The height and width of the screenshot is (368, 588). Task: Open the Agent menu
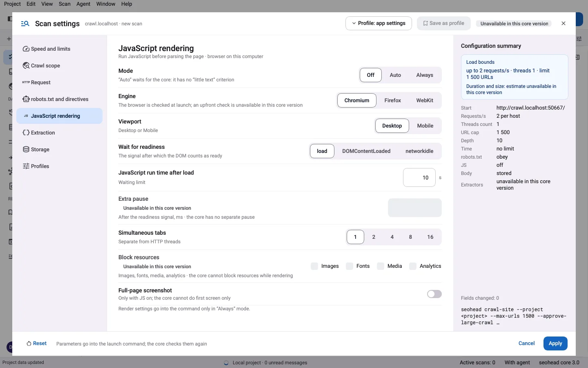pos(83,4)
